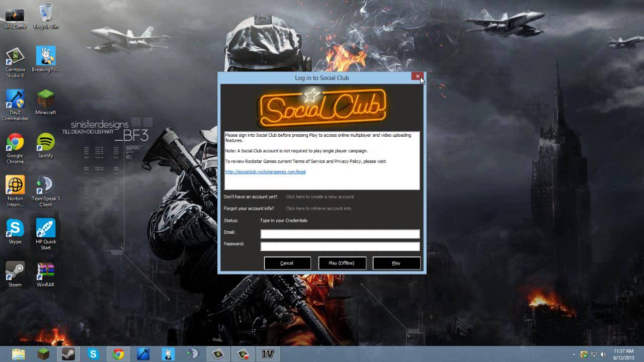The width and height of the screenshot is (644, 362).
Task: Close the Log in to Social Club dialog
Action: coord(418,76)
